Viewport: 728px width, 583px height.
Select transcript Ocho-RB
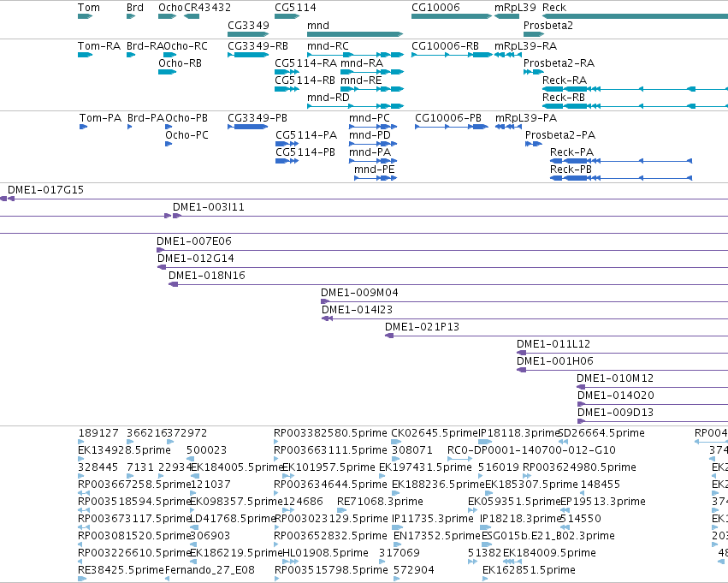click(x=167, y=72)
